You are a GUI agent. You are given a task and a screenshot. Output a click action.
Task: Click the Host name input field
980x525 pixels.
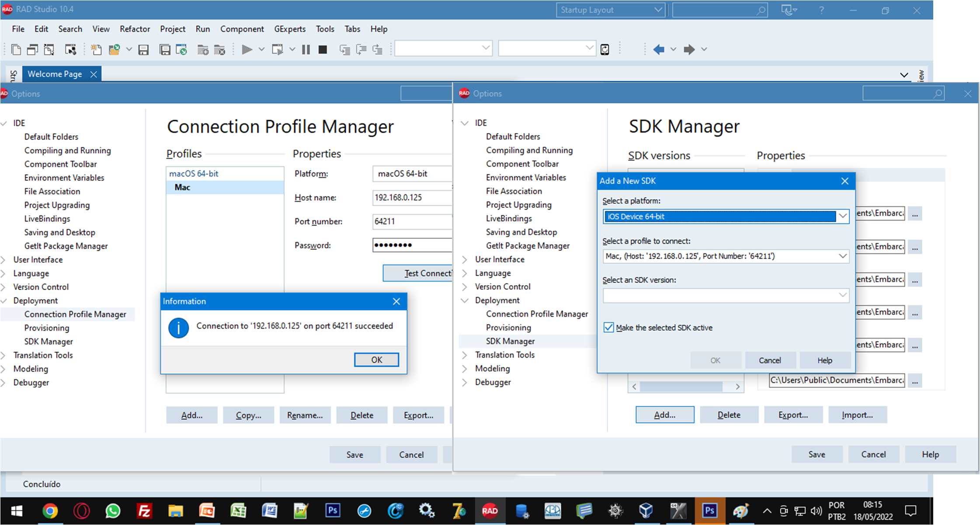(x=412, y=197)
